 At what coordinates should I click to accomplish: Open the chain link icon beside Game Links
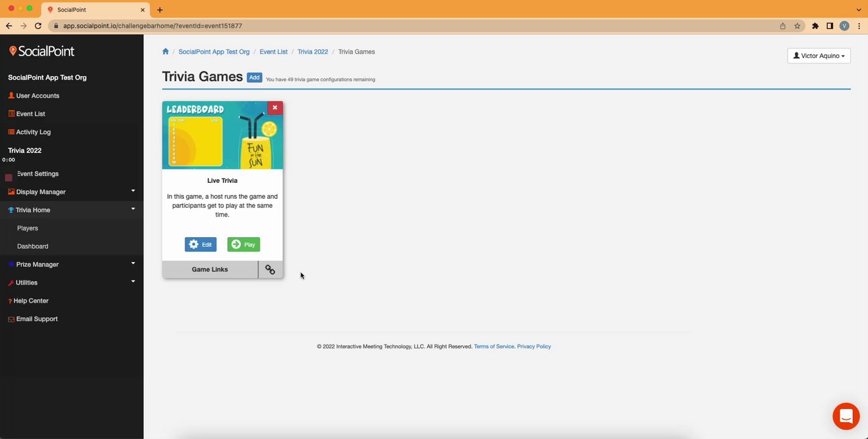[x=270, y=269]
